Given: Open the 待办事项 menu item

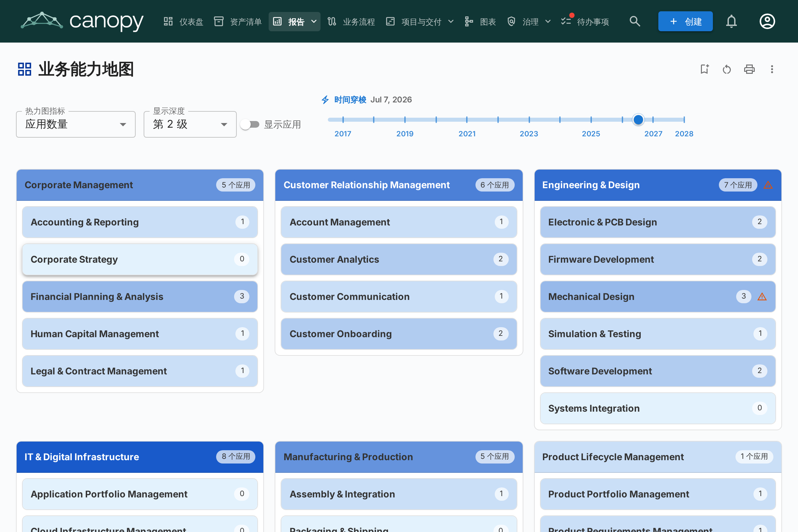Looking at the screenshot, I should point(585,22).
